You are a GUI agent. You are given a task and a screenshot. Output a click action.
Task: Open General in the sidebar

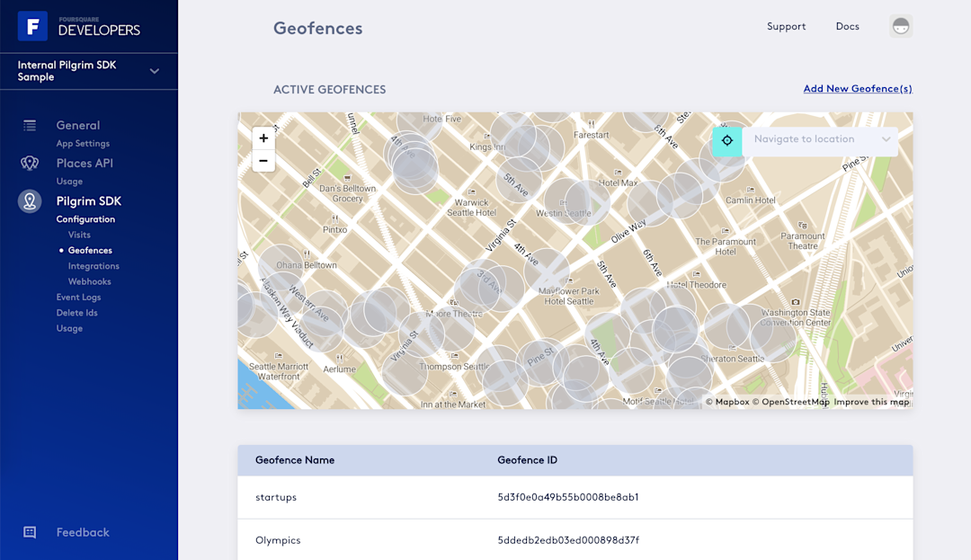(78, 125)
